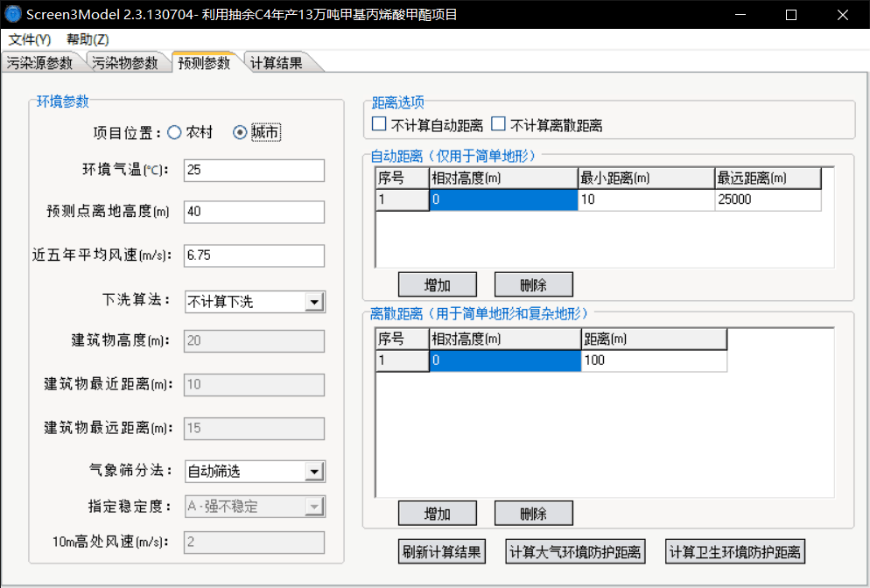Click 相对高度(m) header in 自动距离 table
The width and height of the screenshot is (870, 588).
504,178
